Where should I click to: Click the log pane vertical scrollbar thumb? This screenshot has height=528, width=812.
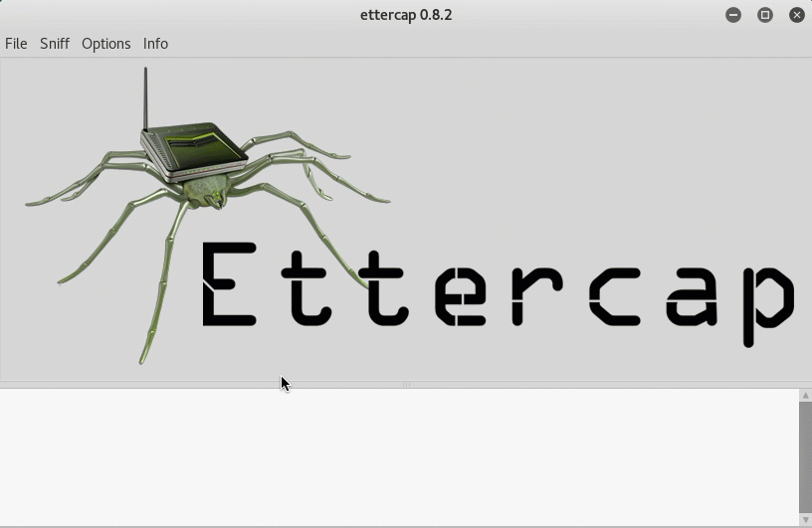[x=805, y=456]
